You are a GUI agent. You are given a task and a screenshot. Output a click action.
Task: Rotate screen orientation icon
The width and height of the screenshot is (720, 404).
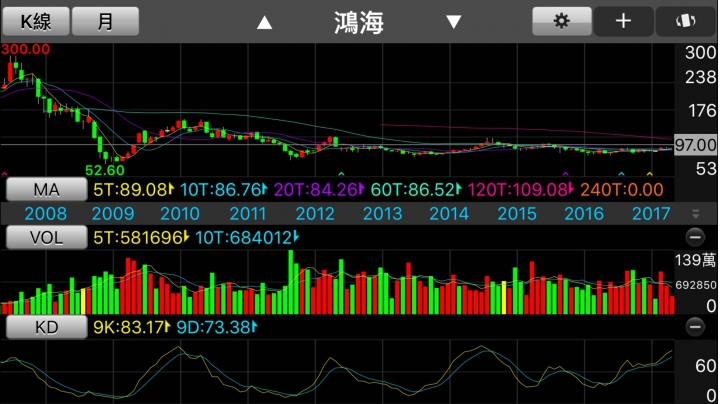685,21
